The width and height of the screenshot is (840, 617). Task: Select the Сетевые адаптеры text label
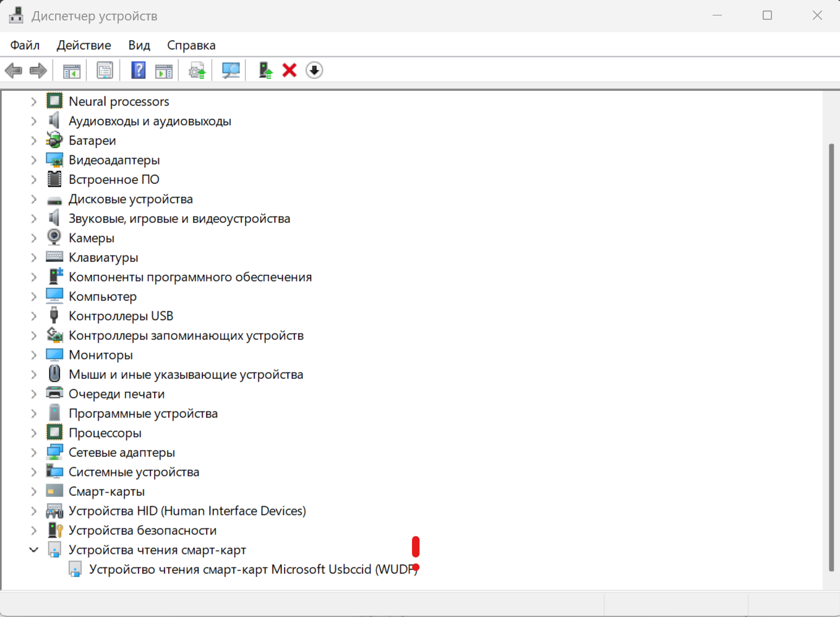coord(122,452)
